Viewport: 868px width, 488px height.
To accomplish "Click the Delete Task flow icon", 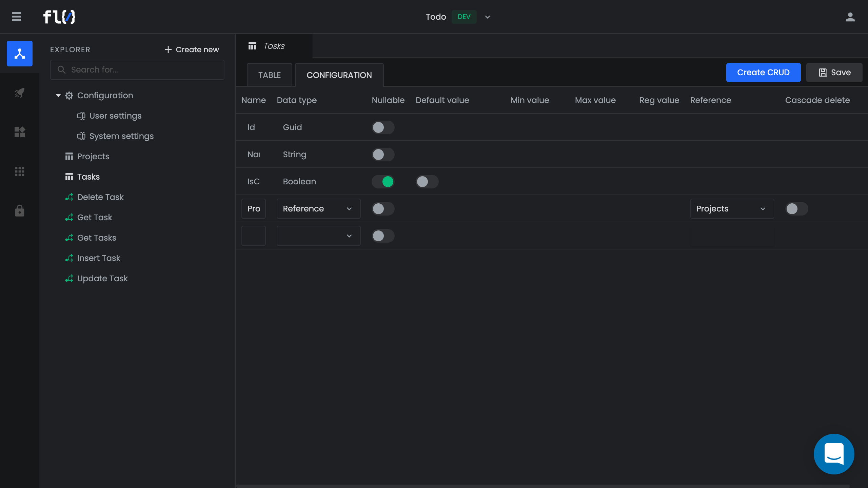I will point(69,197).
